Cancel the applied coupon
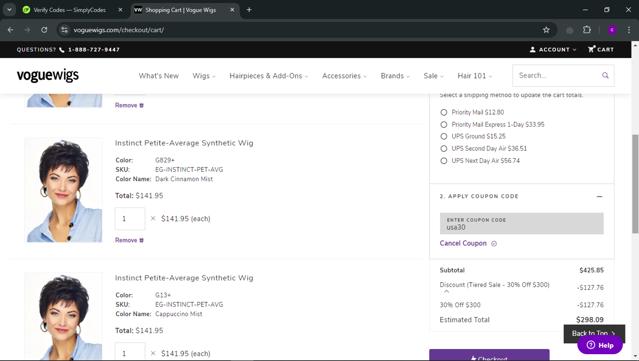This screenshot has width=639, height=361. (468, 243)
